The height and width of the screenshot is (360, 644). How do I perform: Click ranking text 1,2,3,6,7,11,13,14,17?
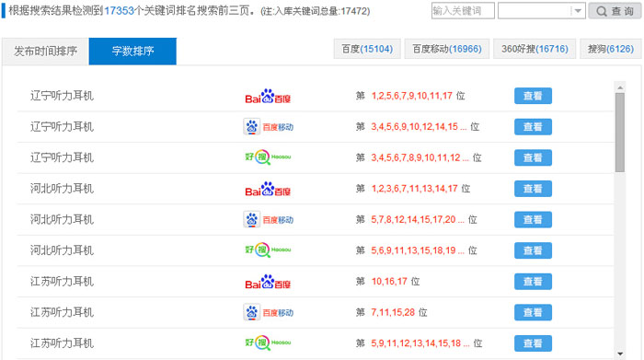(414, 189)
